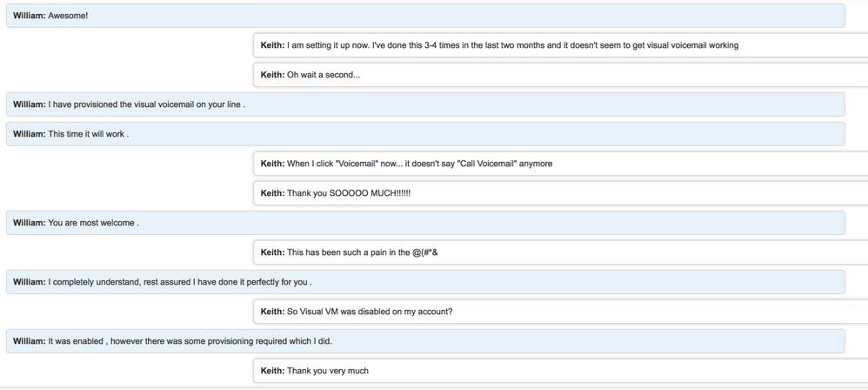Screen dimensions: 868x390
Task: Click Keith's "such a pain" message
Action: [560, 252]
